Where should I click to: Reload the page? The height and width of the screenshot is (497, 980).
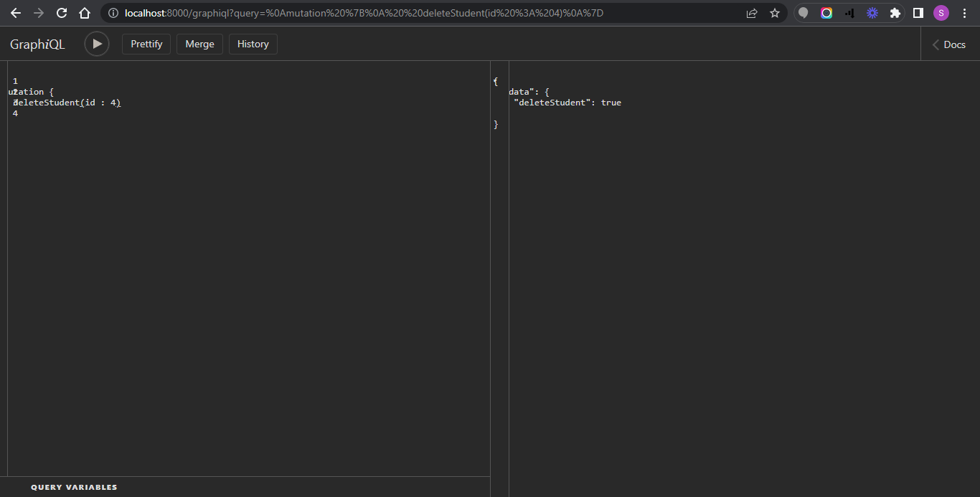[x=62, y=13]
